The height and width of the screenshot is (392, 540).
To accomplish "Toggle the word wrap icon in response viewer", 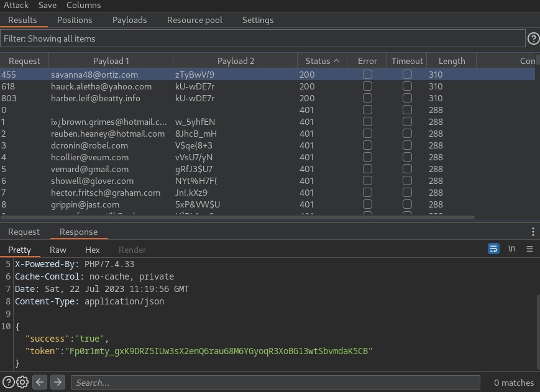I will [x=493, y=248].
